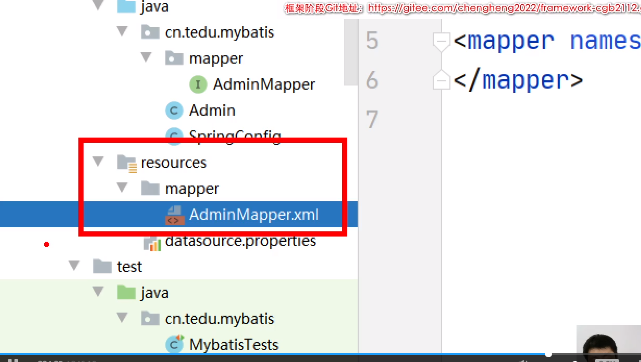Select the mapper folder label under resources

(x=192, y=189)
